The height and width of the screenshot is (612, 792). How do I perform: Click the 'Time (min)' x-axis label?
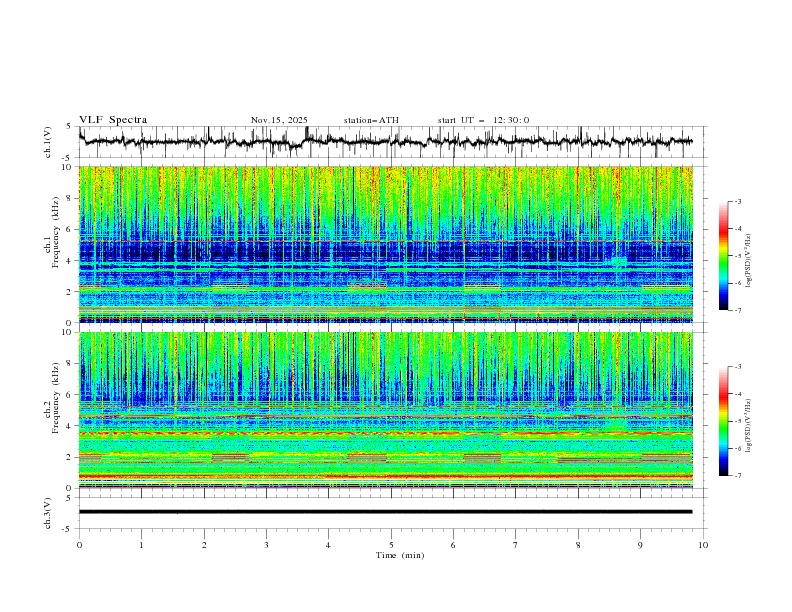tap(400, 555)
